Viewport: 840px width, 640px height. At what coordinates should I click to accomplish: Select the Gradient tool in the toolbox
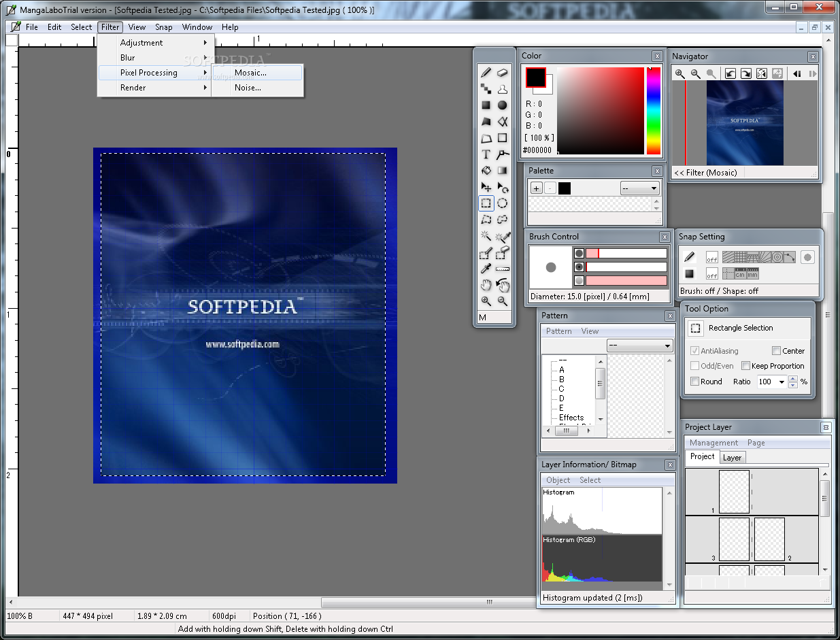point(502,171)
